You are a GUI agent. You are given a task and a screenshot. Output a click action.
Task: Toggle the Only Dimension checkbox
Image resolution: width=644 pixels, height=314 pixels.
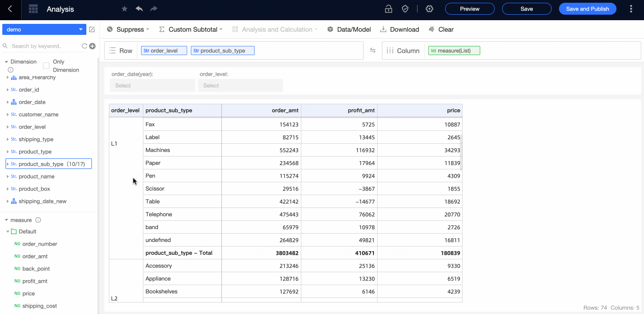point(46,66)
